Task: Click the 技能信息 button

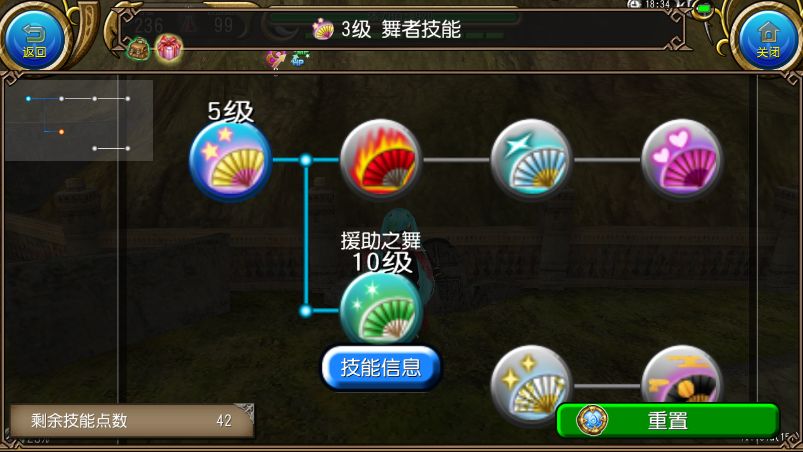Action: pos(381,368)
